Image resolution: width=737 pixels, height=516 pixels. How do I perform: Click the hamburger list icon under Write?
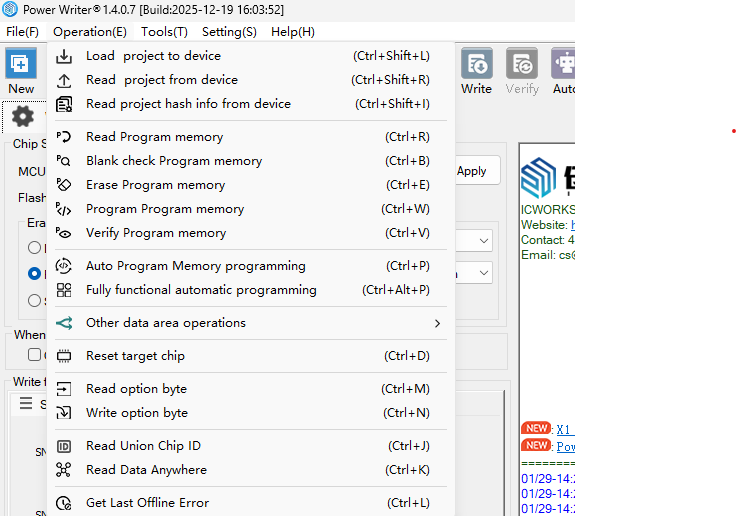[x=26, y=404]
